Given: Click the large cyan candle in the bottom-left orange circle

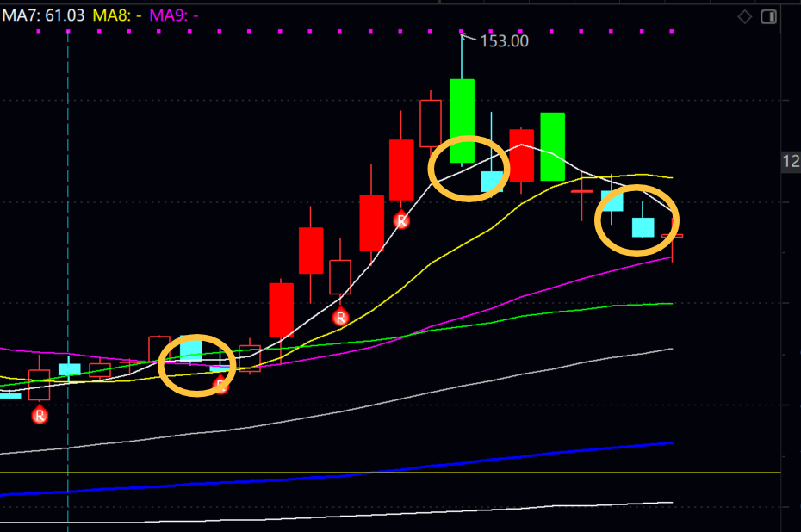Looking at the screenshot, I should (190, 350).
